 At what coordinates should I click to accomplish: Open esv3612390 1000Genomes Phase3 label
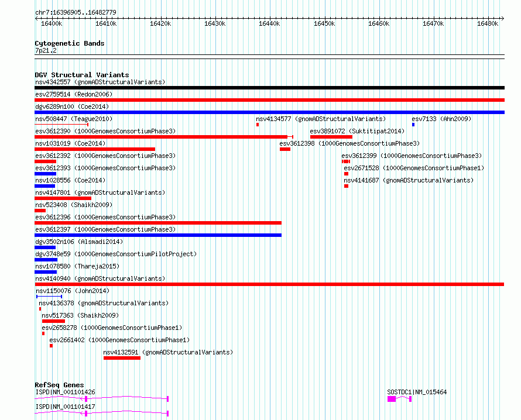click(x=105, y=131)
